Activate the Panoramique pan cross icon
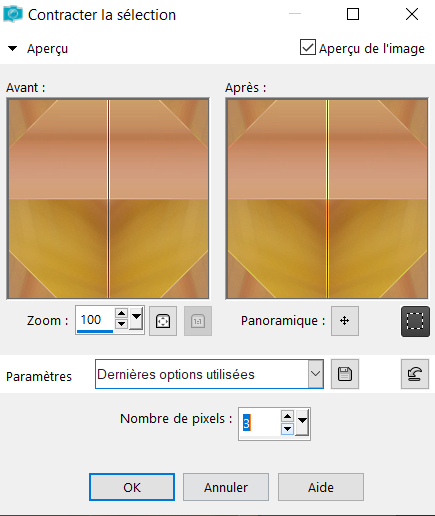Image resolution: width=435 pixels, height=516 pixels. (x=345, y=321)
